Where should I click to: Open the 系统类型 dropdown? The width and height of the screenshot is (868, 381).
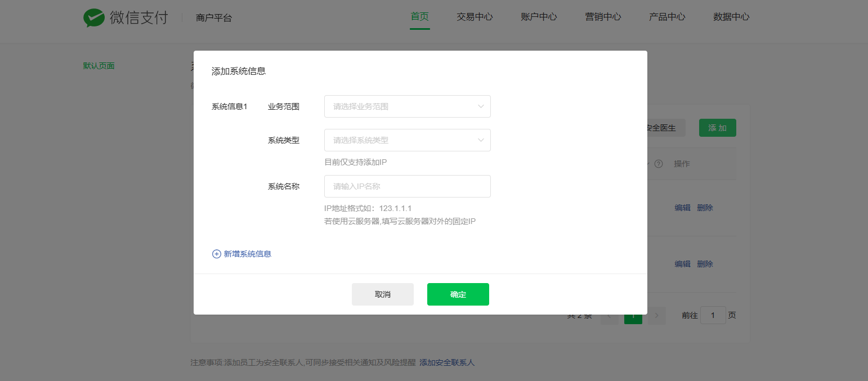407,140
